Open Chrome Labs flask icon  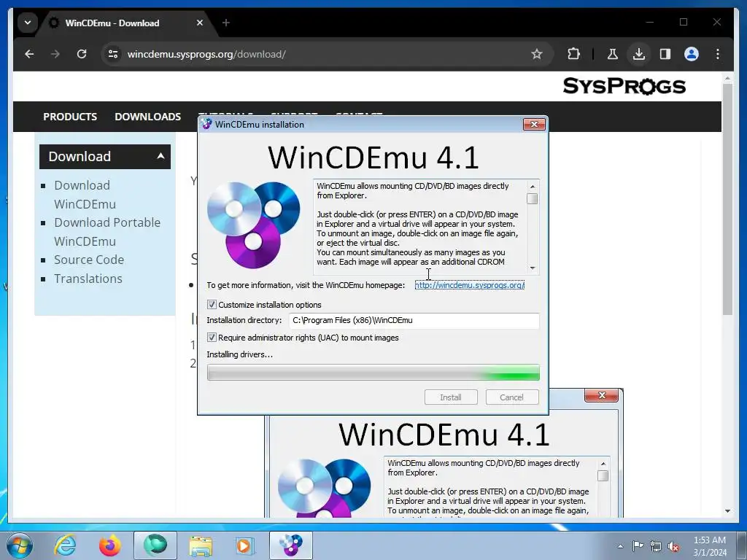[x=612, y=54]
